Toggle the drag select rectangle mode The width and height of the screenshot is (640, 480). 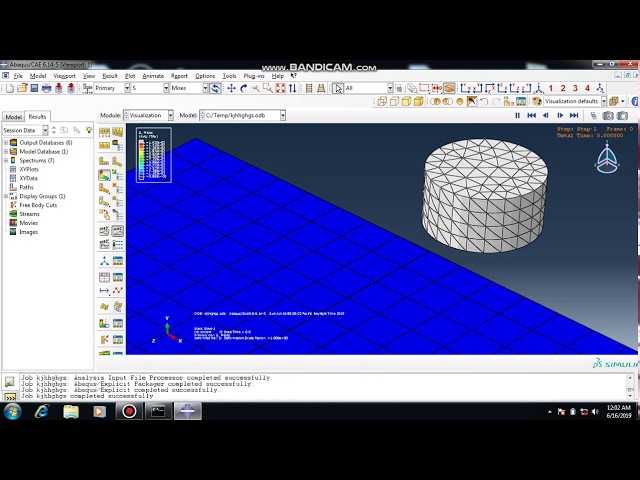(424, 88)
